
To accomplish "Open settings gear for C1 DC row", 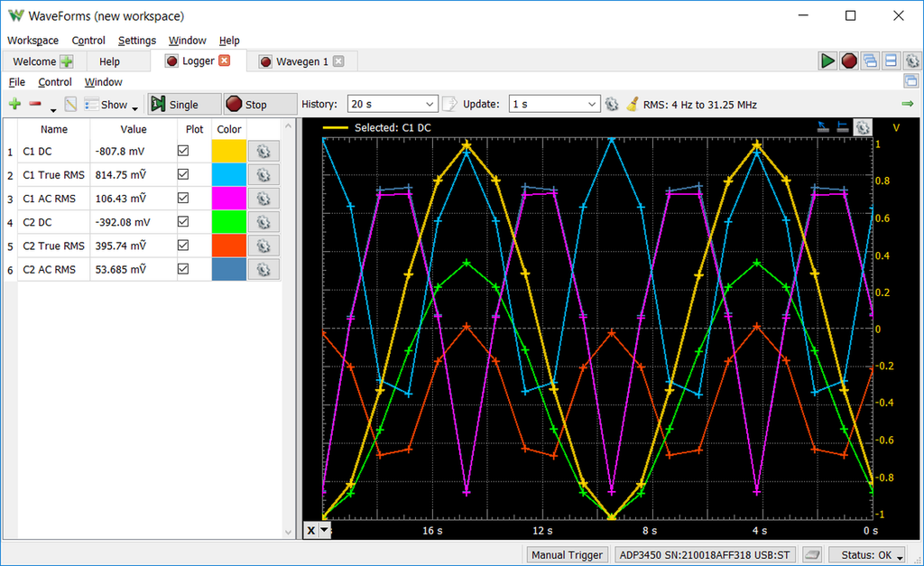I will tap(263, 151).
